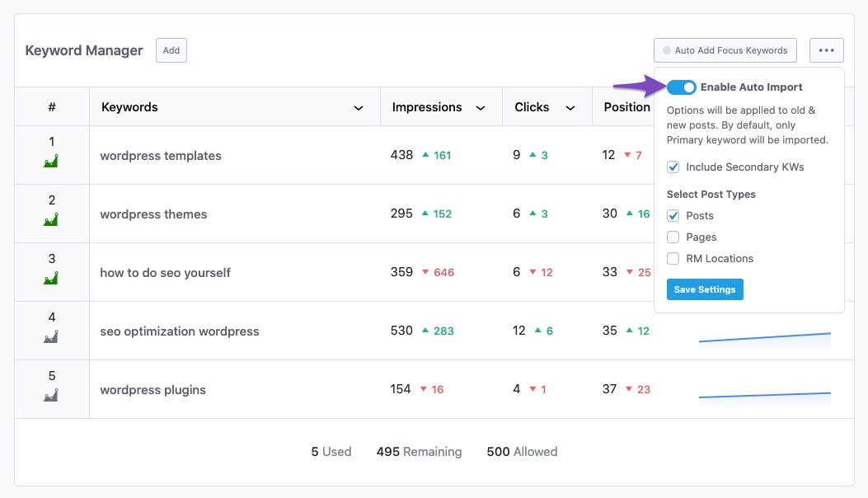Click the trend sparkline for wordpress plugins
Viewport: 868px width, 498px height.
pos(764,396)
